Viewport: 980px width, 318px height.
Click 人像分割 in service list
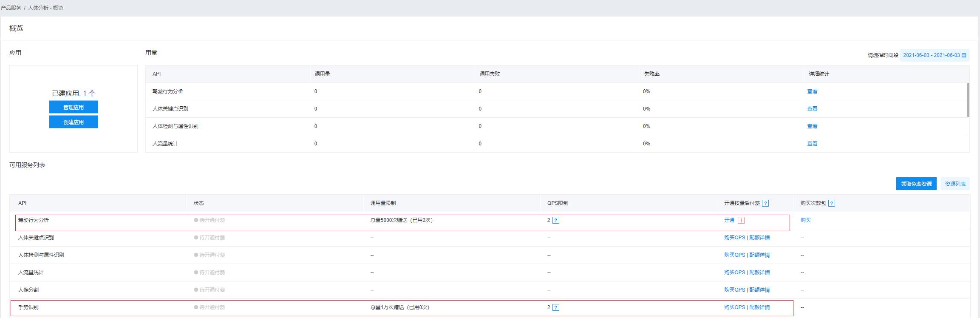(x=28, y=290)
